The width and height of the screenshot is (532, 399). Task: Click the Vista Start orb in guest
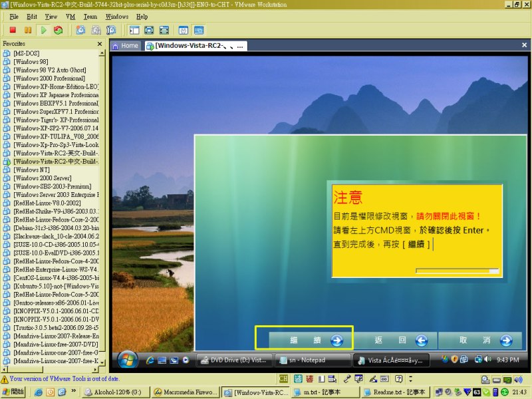[128, 360]
